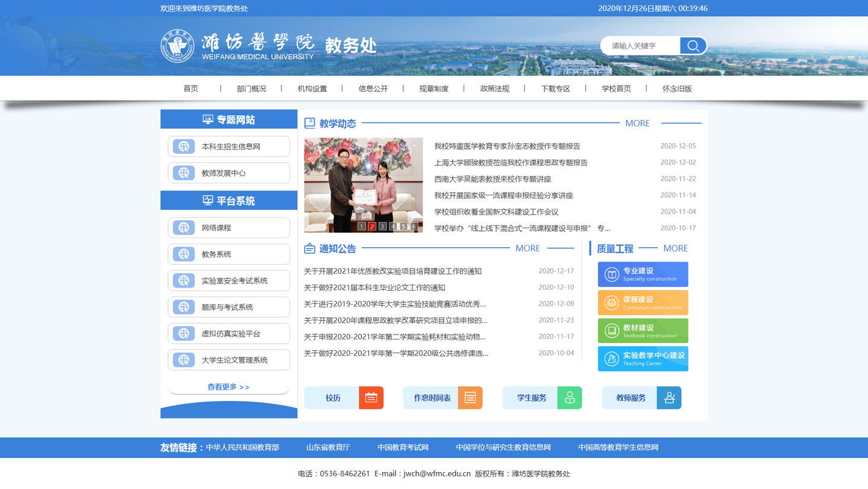The image size is (868, 489).
Task: Open the 2021届本科生毕业论文 notice
Action: [374, 288]
